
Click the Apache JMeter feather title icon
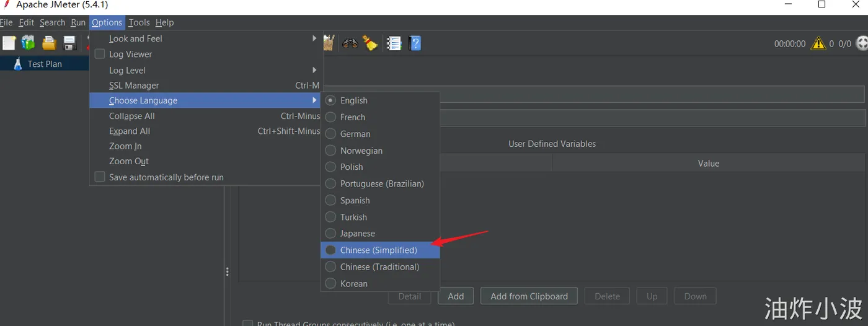(6, 4)
